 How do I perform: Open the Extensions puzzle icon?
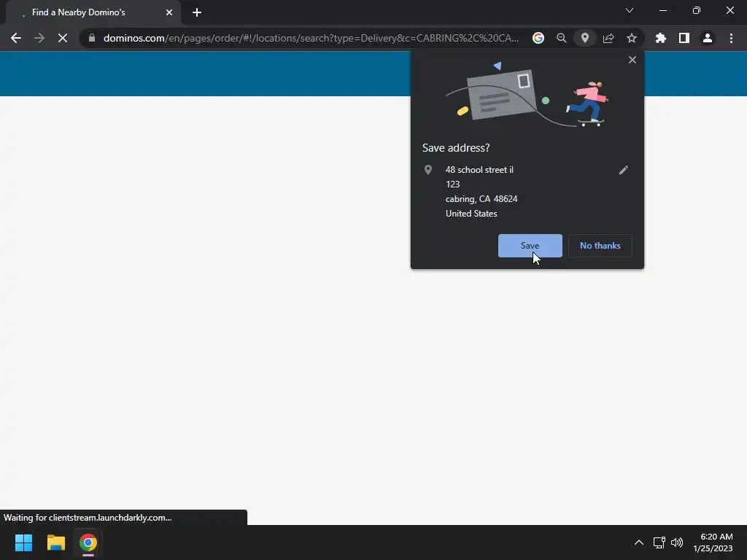(661, 38)
